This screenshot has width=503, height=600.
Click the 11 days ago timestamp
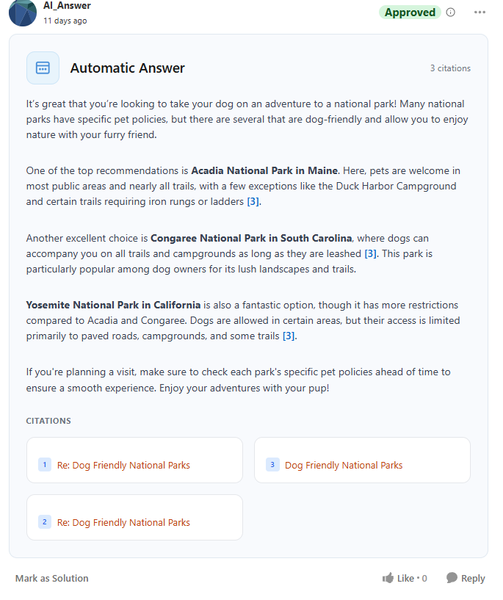click(65, 21)
